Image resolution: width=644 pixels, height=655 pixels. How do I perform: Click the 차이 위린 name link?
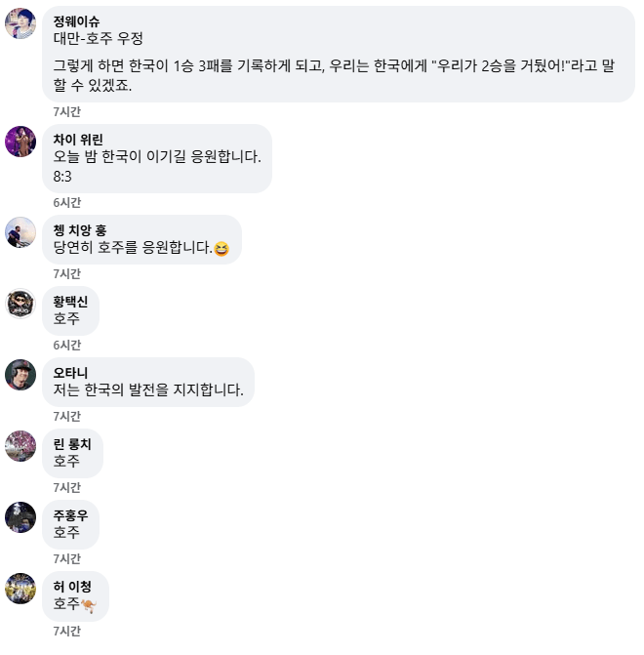[x=78, y=140]
